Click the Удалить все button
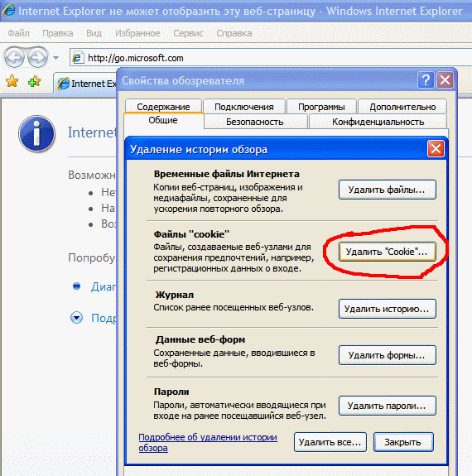Screen dimensions: 472x476 pyautogui.click(x=330, y=442)
